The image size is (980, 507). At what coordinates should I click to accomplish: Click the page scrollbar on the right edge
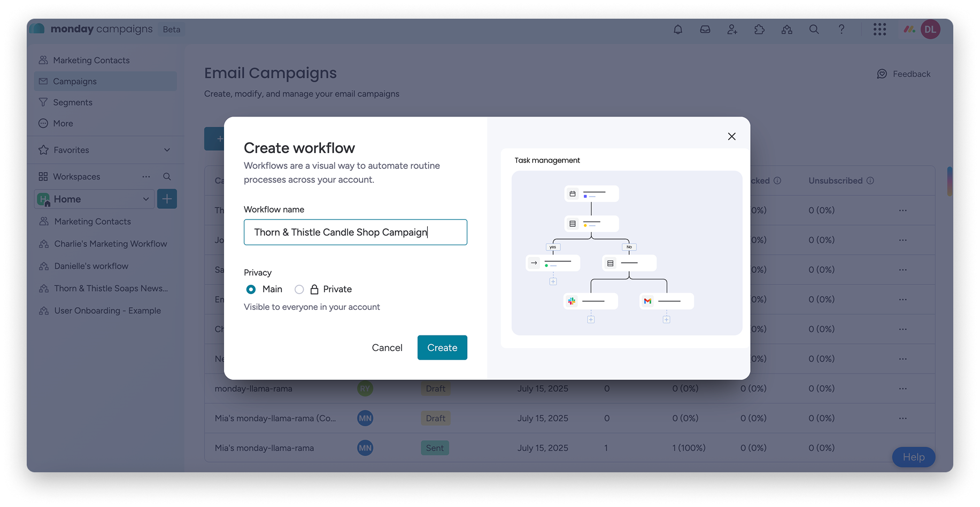click(950, 182)
